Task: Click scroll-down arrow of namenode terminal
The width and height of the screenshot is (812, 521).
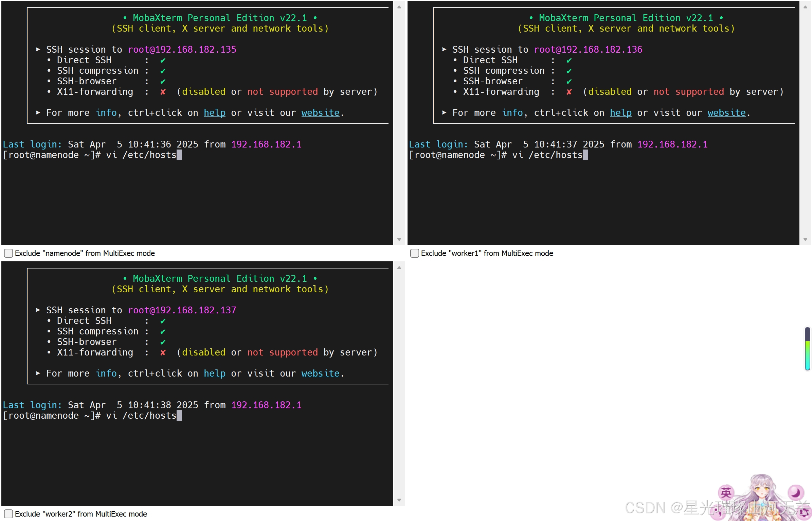Action: coord(399,240)
